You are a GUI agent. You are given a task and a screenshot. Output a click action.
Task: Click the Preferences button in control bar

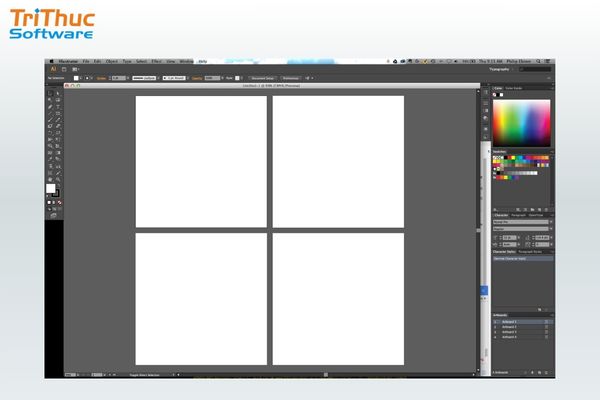point(291,78)
